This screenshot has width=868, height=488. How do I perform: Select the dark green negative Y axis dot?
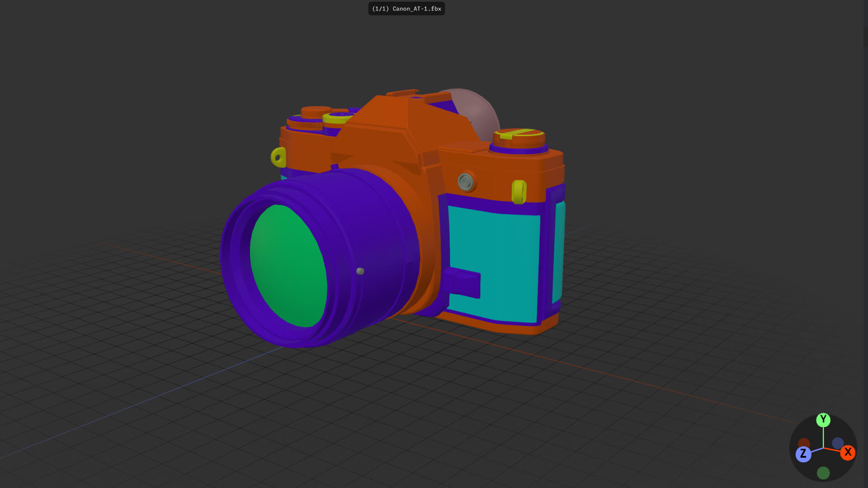pos(823,473)
